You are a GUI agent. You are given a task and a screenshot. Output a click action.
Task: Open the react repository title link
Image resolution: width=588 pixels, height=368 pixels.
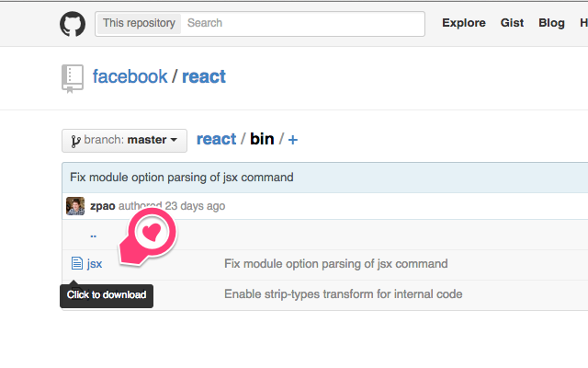pos(204,76)
